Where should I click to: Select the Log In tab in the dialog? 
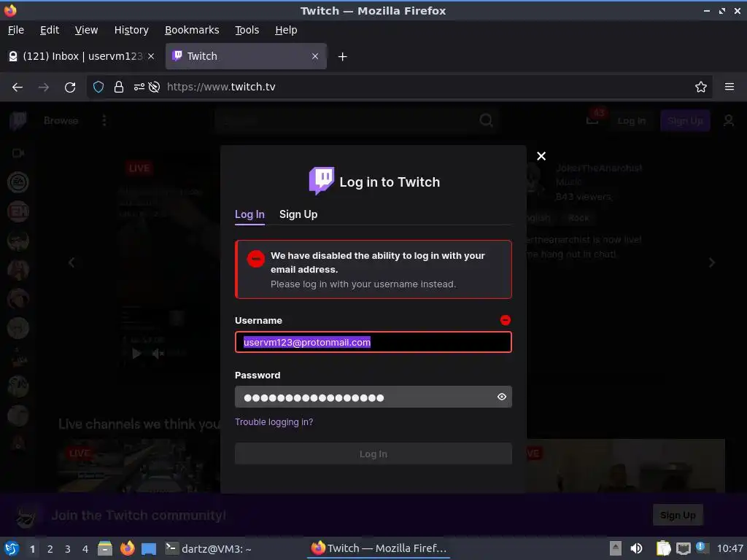(249, 214)
